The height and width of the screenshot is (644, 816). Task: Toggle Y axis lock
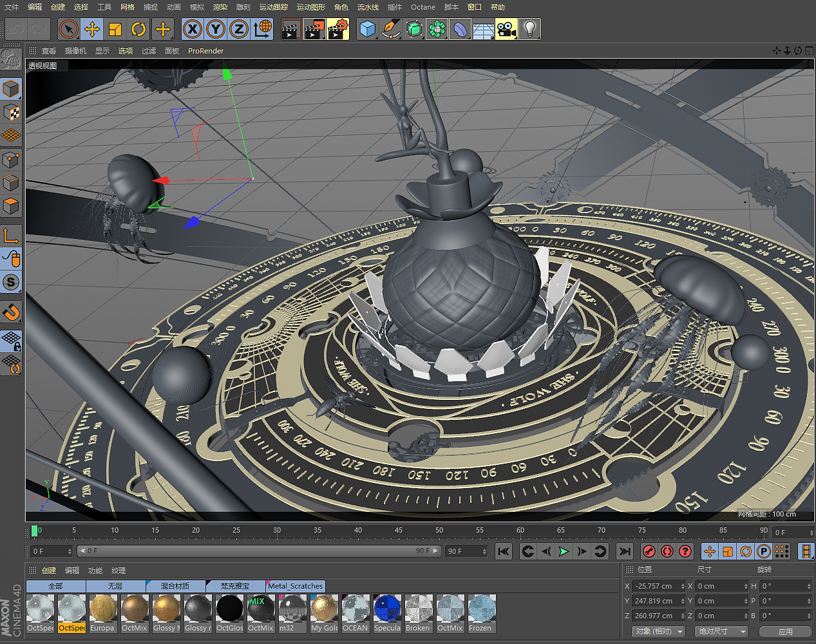[216, 29]
